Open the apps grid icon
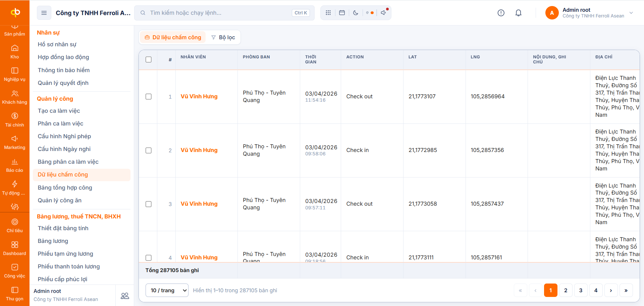Screen dimensions: 644x306 328,13
